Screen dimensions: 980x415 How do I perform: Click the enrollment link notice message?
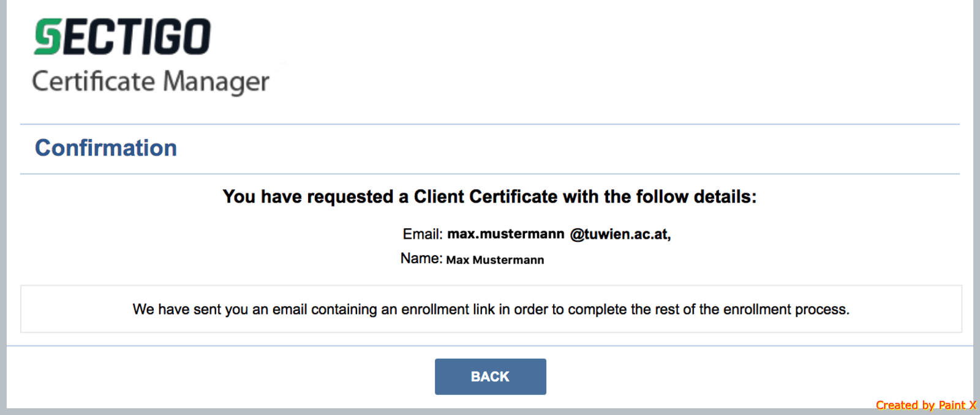click(x=491, y=309)
